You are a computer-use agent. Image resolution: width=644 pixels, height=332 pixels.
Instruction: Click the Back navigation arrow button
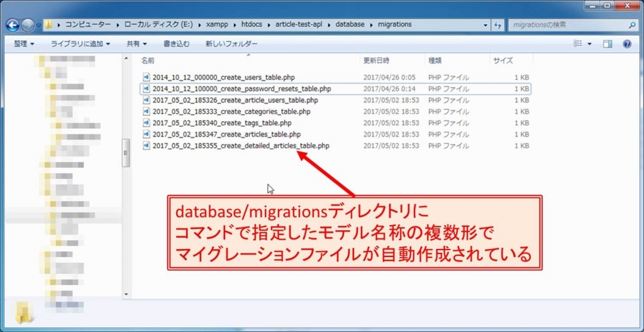[x=13, y=25]
